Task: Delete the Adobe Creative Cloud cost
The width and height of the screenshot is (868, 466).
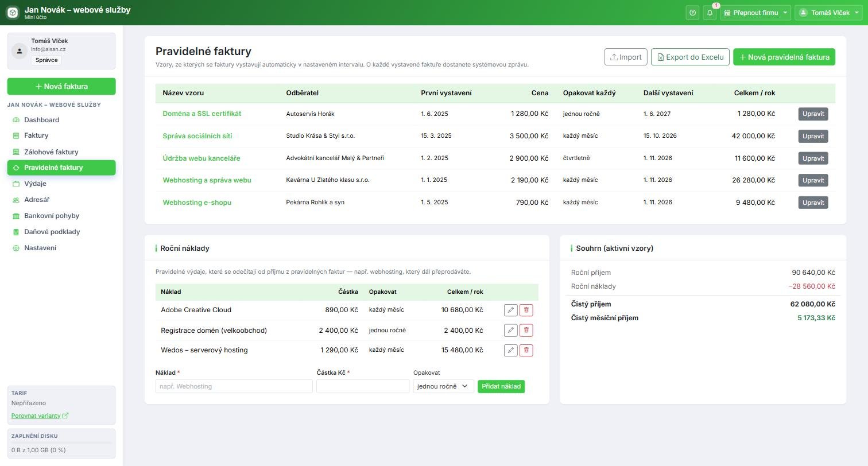Action: 526,310
